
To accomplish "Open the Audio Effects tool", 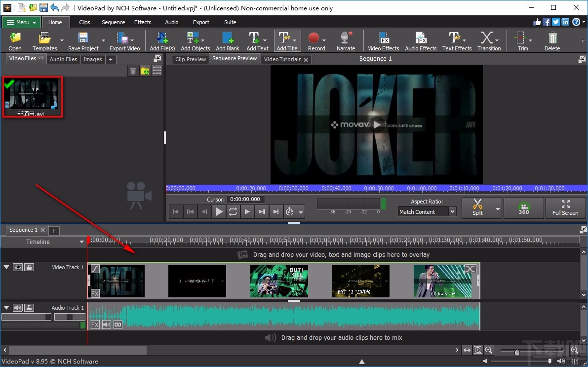I will (x=420, y=41).
